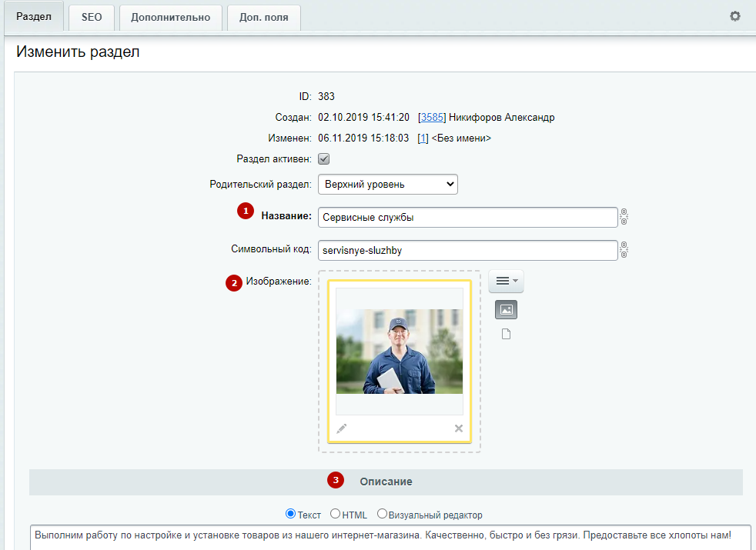This screenshot has height=550, width=756.
Task: Select the image preview mode icon
Action: pos(506,310)
